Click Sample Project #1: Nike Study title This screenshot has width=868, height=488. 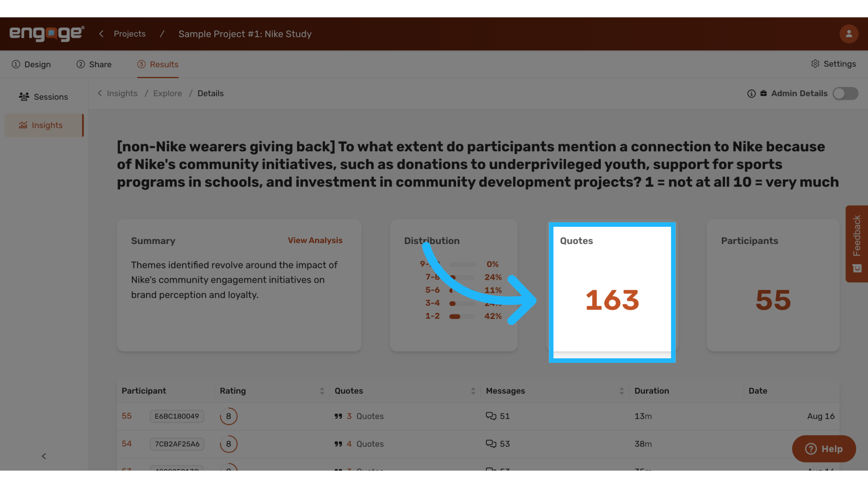pos(245,34)
